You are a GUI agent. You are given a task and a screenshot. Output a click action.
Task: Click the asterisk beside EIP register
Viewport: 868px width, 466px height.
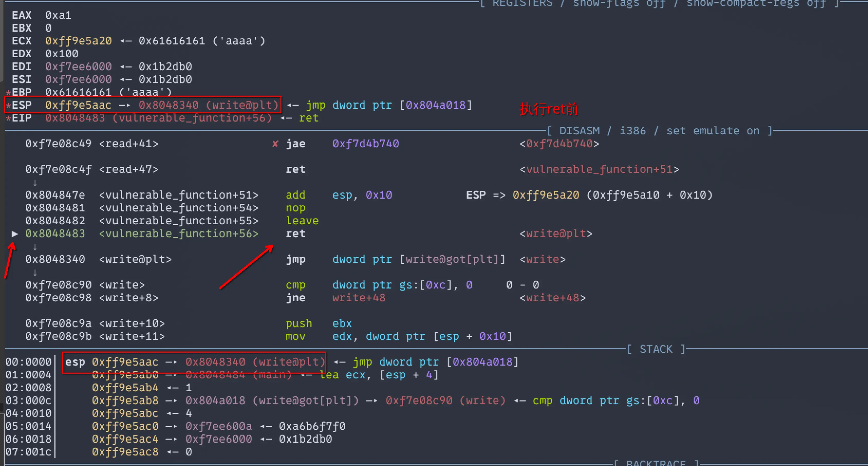[8, 119]
